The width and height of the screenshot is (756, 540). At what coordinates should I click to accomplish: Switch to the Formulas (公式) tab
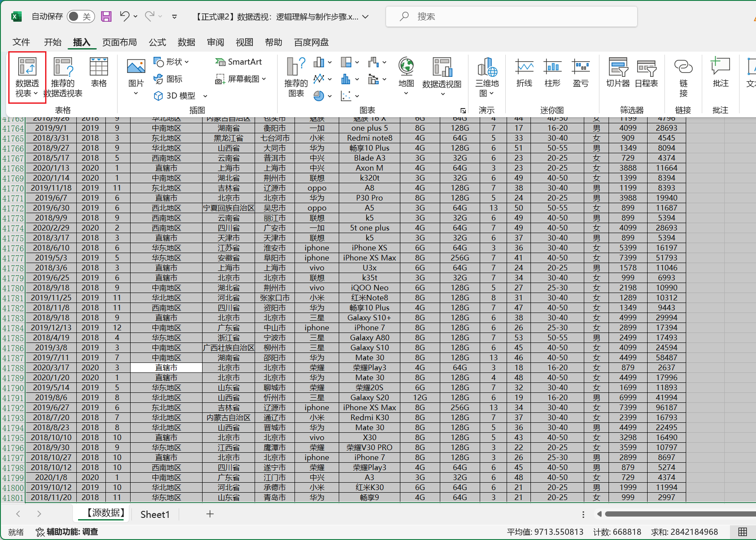click(157, 42)
